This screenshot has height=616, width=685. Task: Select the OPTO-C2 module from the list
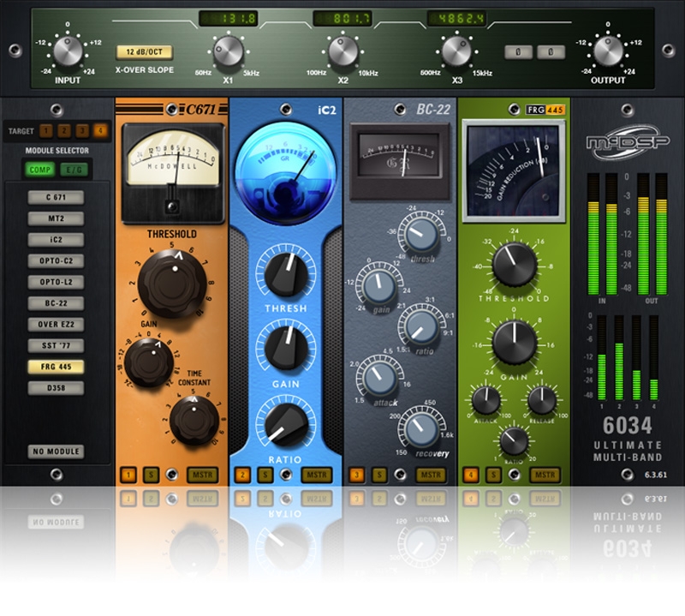pos(56,260)
